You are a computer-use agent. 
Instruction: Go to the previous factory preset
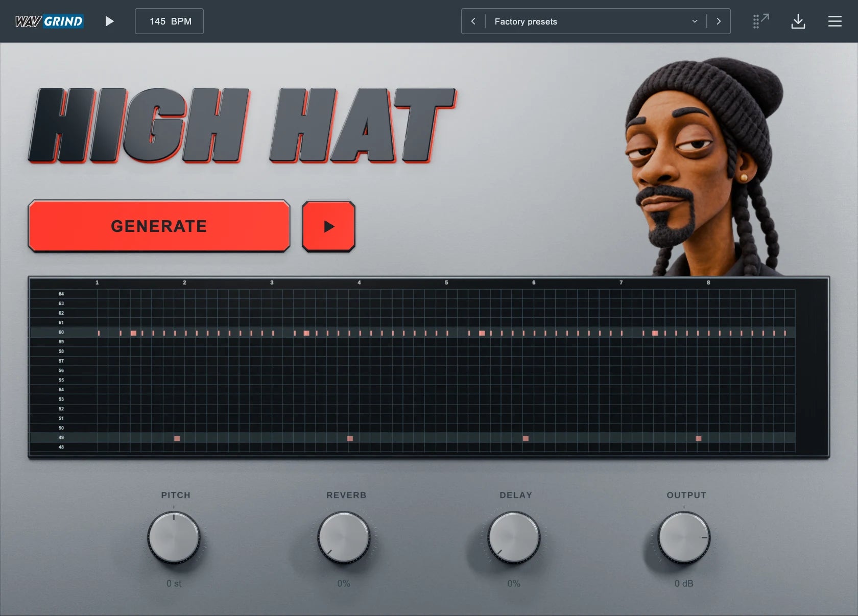pos(473,21)
